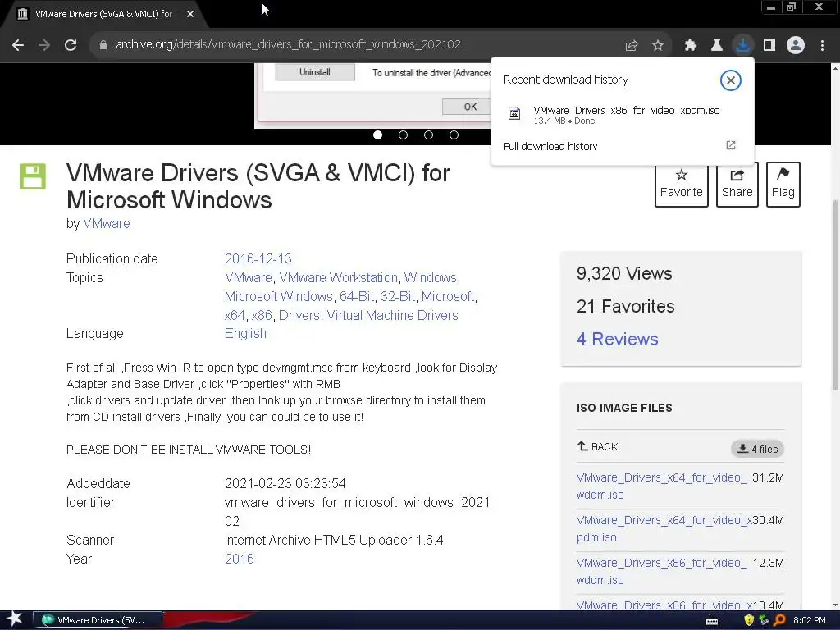Open the 4 Reviews link
Image resolution: width=840 pixels, height=630 pixels.
pyautogui.click(x=617, y=339)
